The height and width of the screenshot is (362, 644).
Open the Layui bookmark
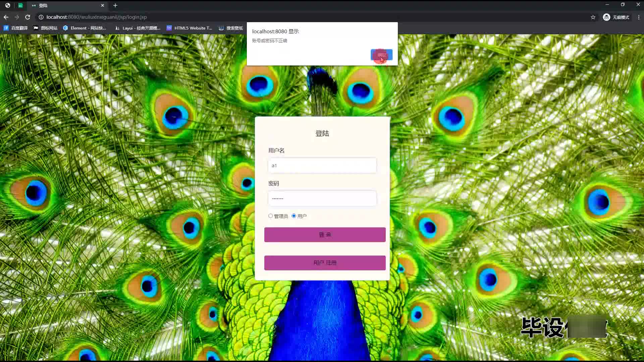point(138,28)
